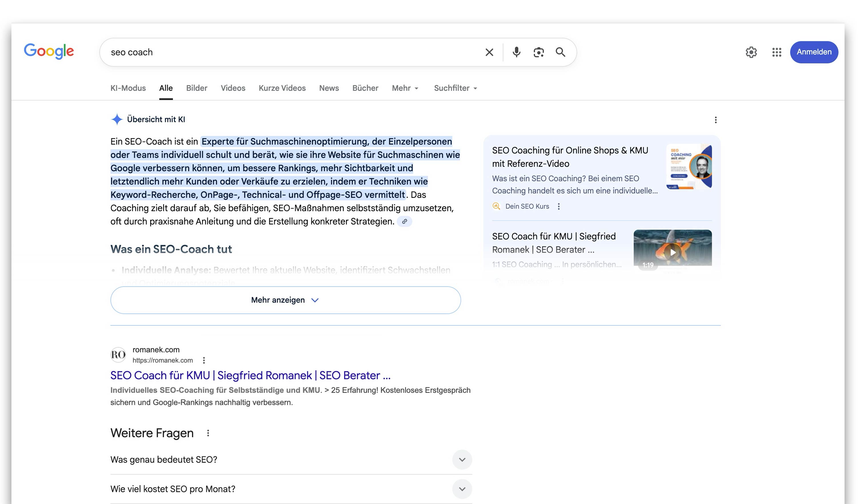The height and width of the screenshot is (504, 858).
Task: Click the Anmelden sign-in button
Action: point(814,52)
